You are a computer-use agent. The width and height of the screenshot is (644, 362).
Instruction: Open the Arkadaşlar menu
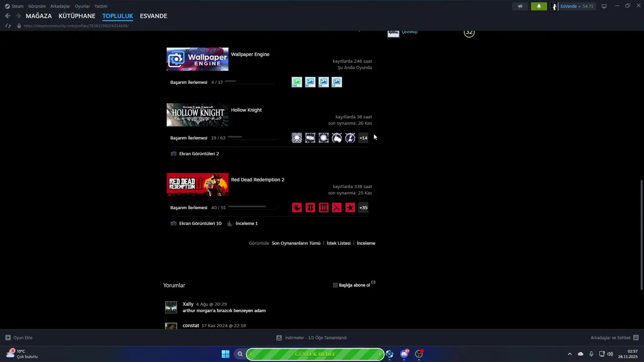[60, 6]
